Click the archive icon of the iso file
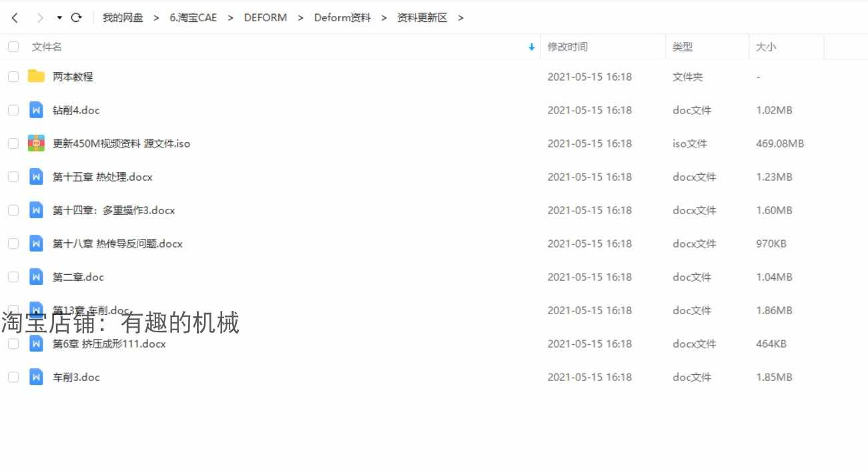The image size is (868, 473). click(x=36, y=143)
